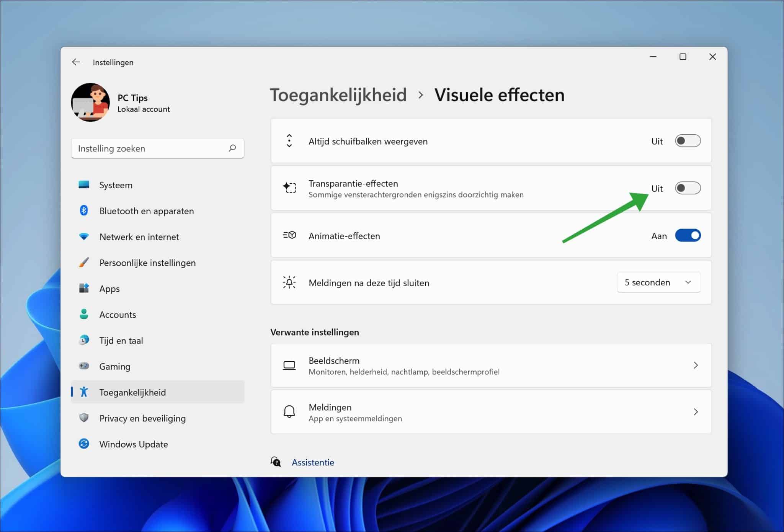Expand the Meldingen related settings
This screenshot has height=532, width=784.
(x=696, y=412)
